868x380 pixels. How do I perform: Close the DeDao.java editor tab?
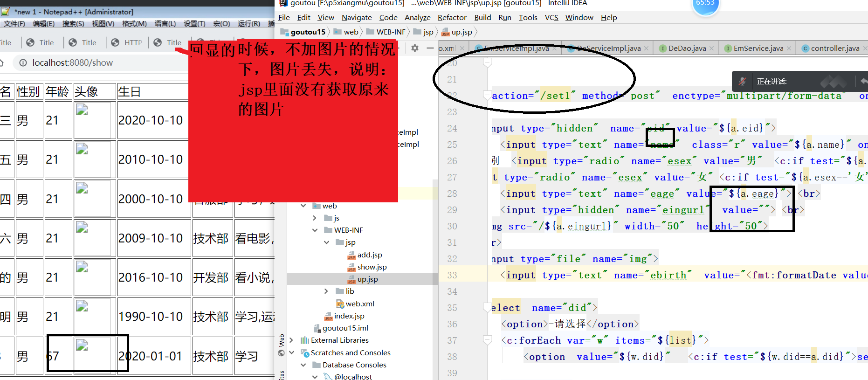[x=712, y=48]
